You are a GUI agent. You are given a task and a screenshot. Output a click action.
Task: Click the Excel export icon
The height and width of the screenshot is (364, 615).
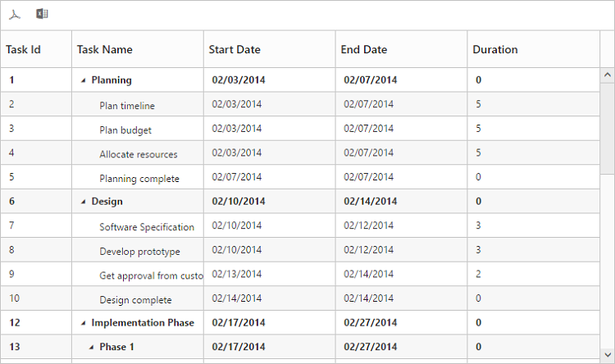pos(42,14)
